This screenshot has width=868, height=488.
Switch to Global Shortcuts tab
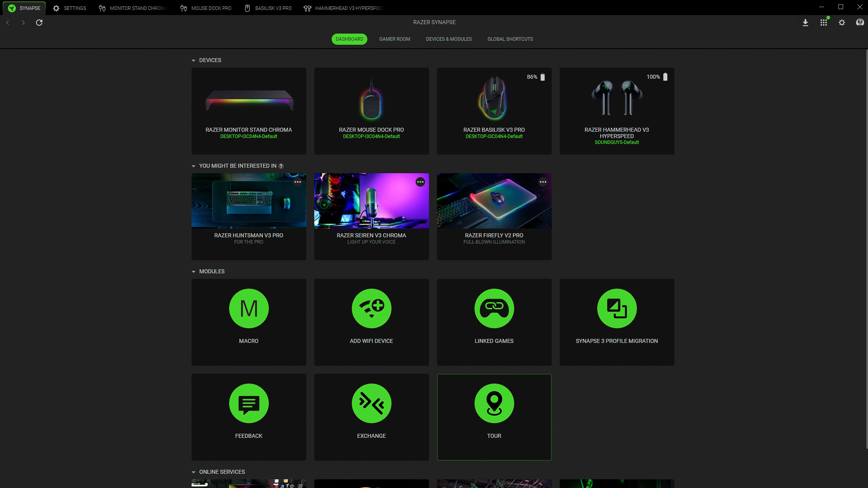(x=510, y=39)
